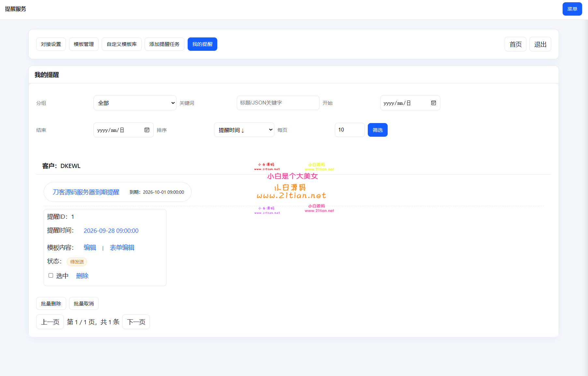This screenshot has height=376, width=588.
Task: Click the 删除 link for reminder 1
Action: point(82,276)
